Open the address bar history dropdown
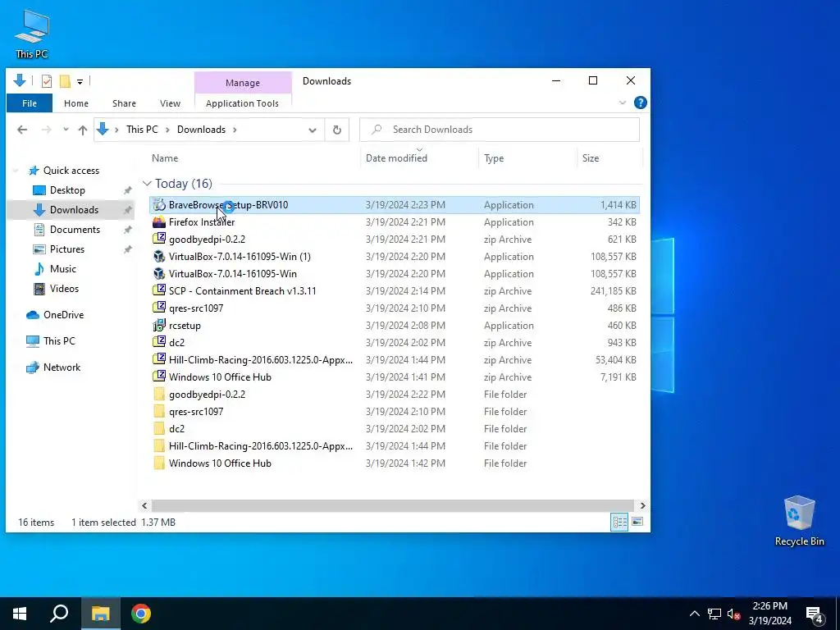840x630 pixels. 313,130
